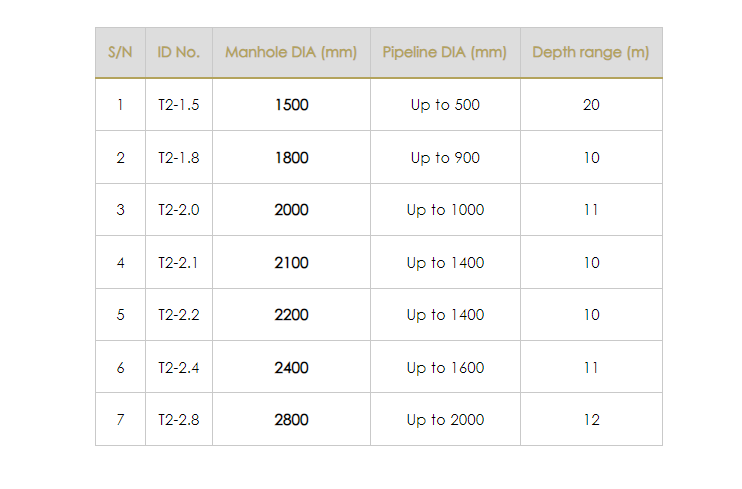742x489 pixels.
Task: Click ID cell T2-2.8
Action: [179, 420]
